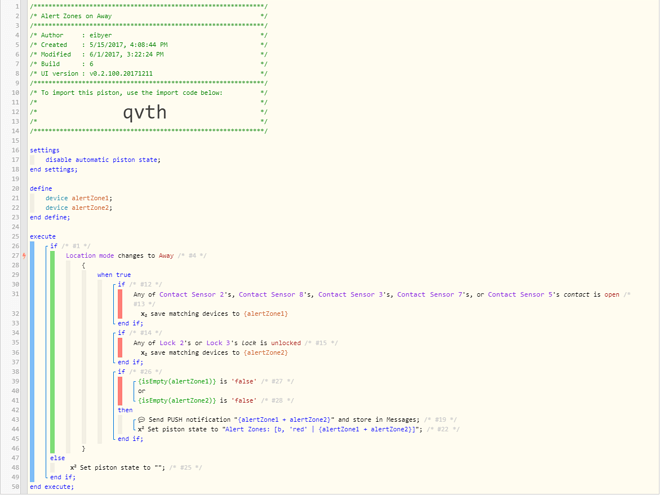Click the if statement #14
Image resolution: width=664 pixels, height=499 pixels.
140,333
